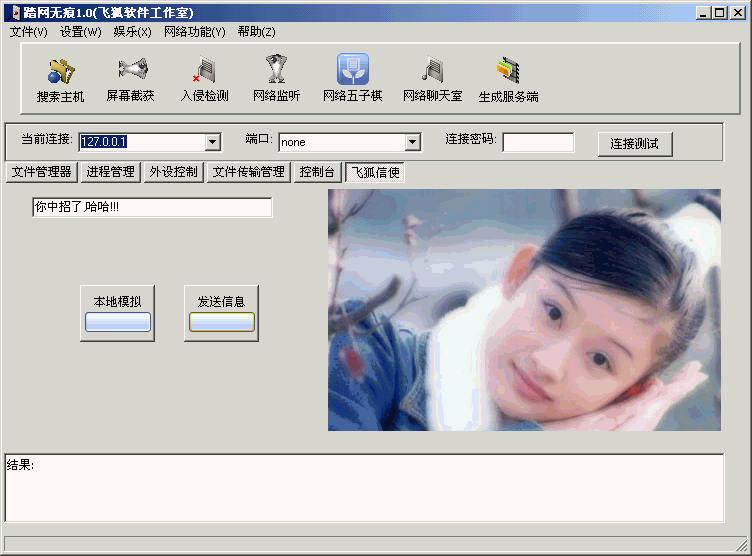Open the 网络功能(Y) menu

click(195, 32)
